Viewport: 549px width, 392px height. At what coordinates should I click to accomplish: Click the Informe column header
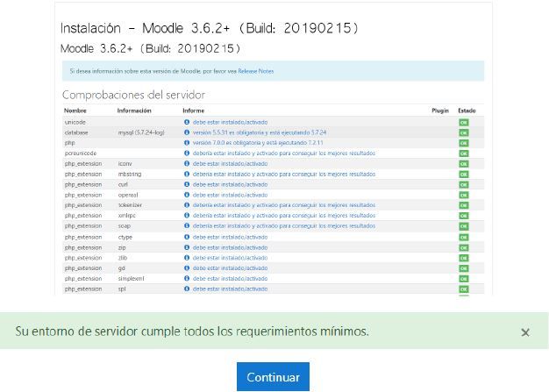pos(193,110)
